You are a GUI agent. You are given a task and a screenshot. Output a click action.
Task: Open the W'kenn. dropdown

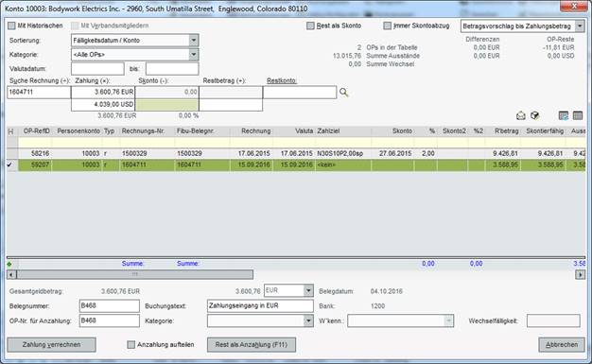pyautogui.click(x=448, y=321)
